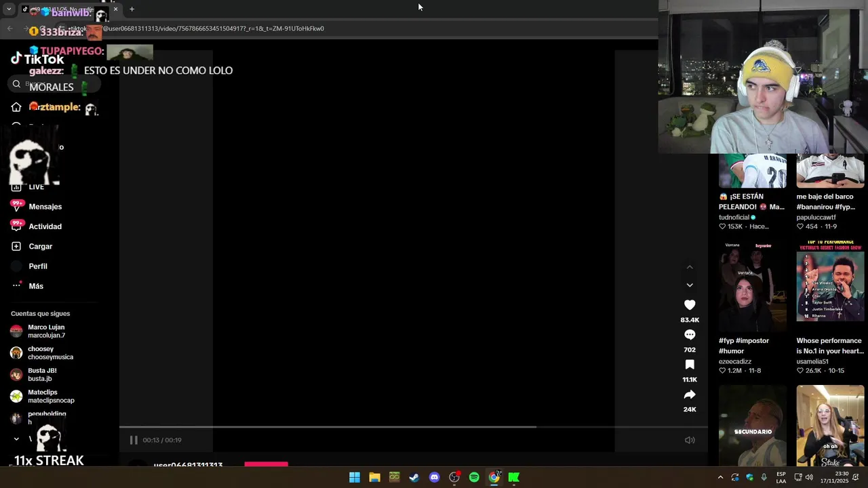Click the 153K likes count text
The image size is (868, 488).
pyautogui.click(x=735, y=226)
